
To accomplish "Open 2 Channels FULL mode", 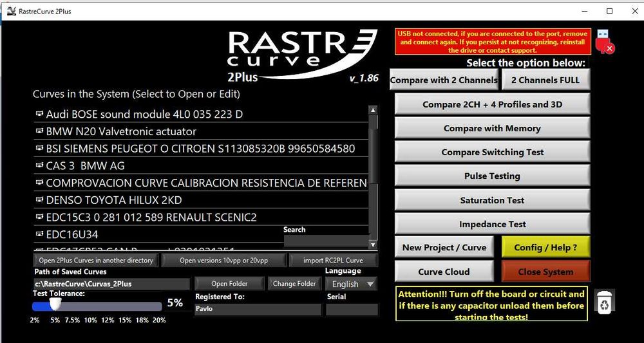I will pos(545,80).
